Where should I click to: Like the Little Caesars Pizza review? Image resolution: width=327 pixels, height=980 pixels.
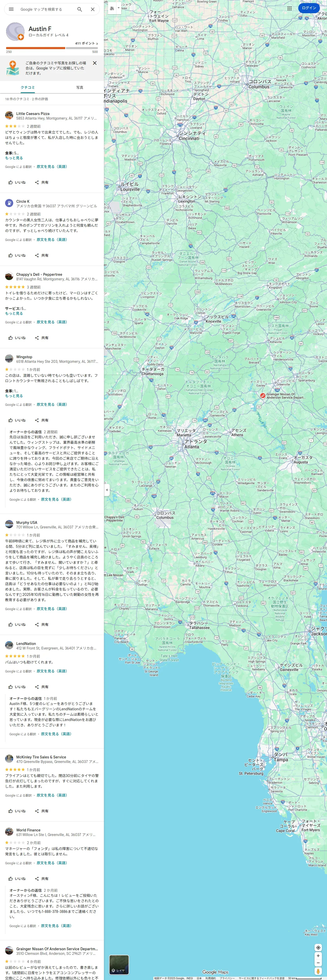click(17, 182)
